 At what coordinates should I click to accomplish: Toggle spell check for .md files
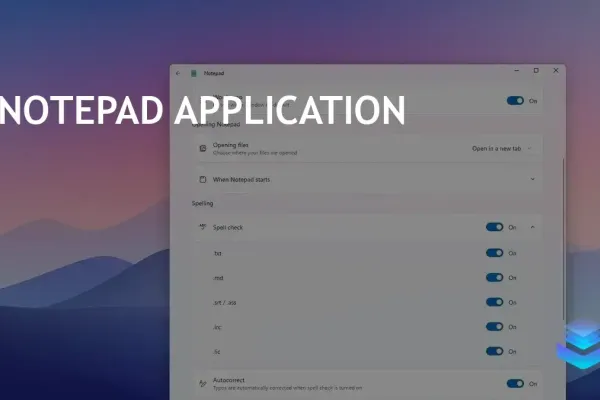pyautogui.click(x=494, y=278)
